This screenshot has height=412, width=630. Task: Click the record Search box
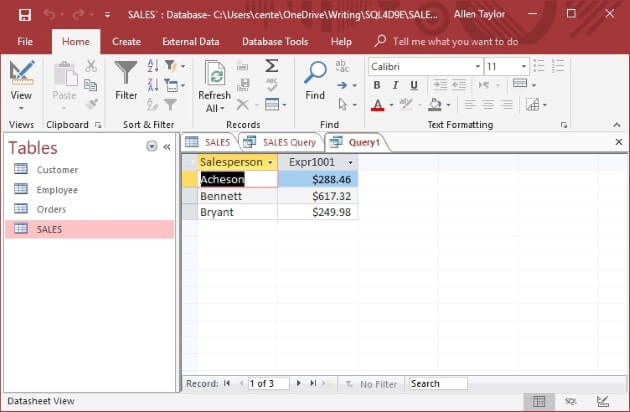(437, 383)
